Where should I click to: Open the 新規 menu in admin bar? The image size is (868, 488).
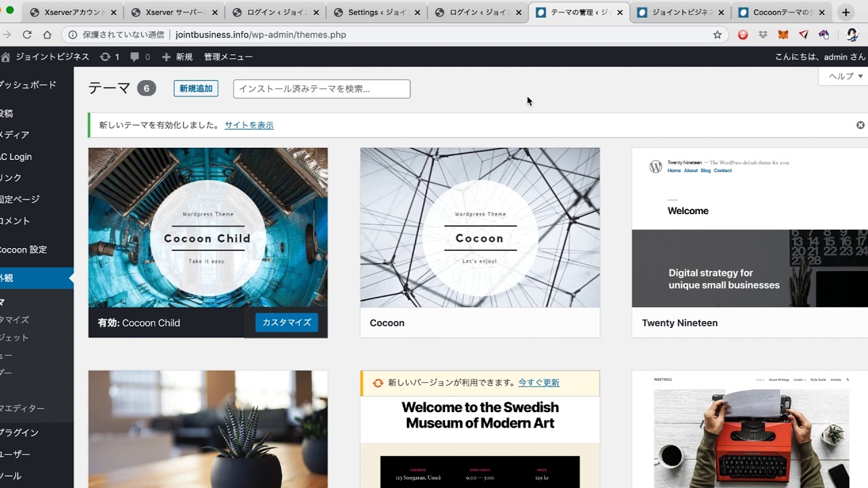point(177,57)
